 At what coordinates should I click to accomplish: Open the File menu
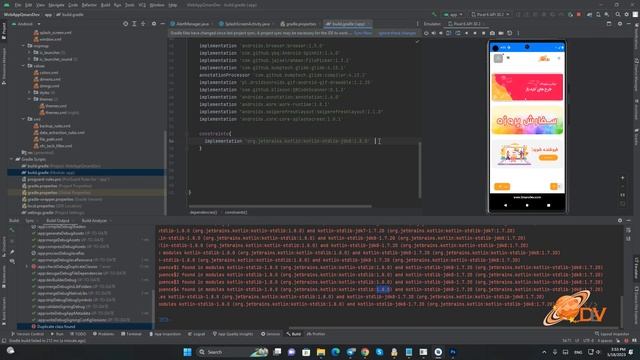tap(18, 5)
